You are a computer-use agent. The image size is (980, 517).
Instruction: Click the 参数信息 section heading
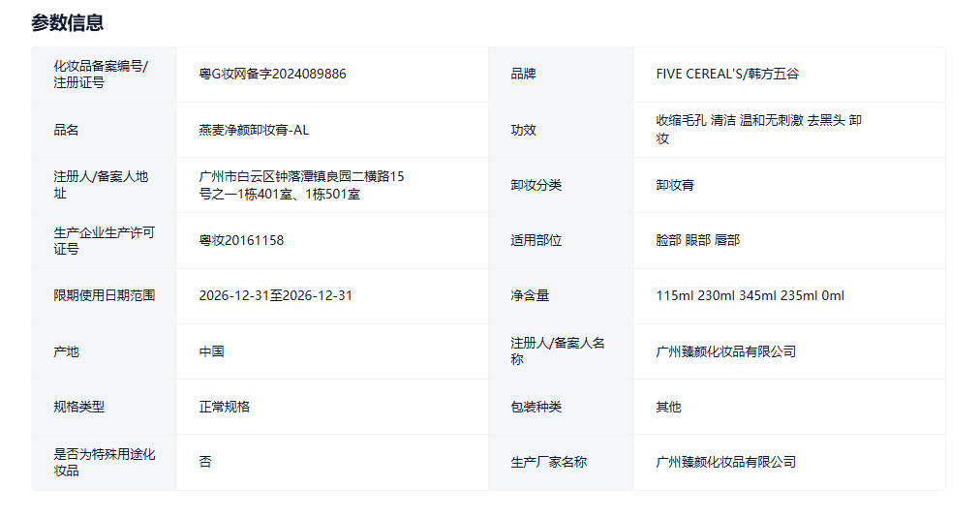(x=67, y=22)
